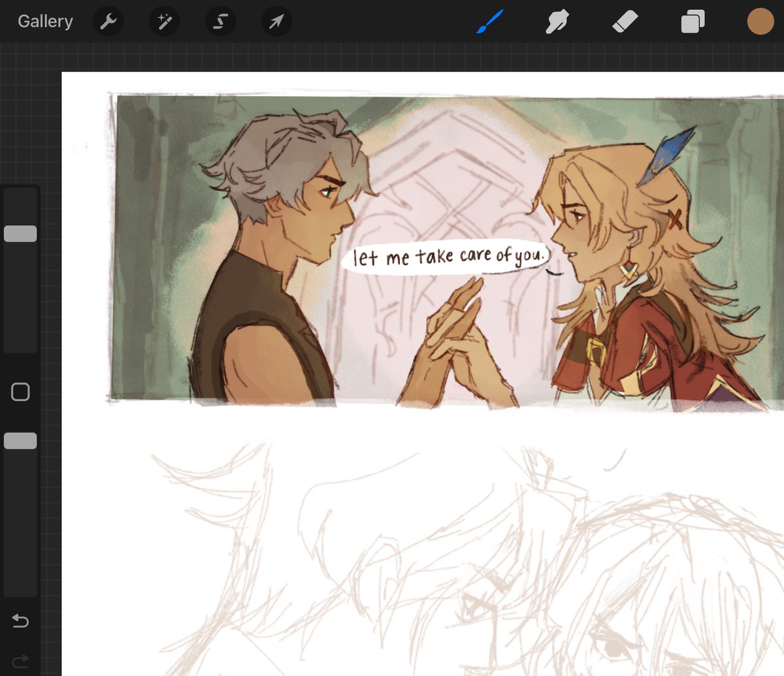Open the Adjustments magic wand menu

pyautogui.click(x=164, y=22)
